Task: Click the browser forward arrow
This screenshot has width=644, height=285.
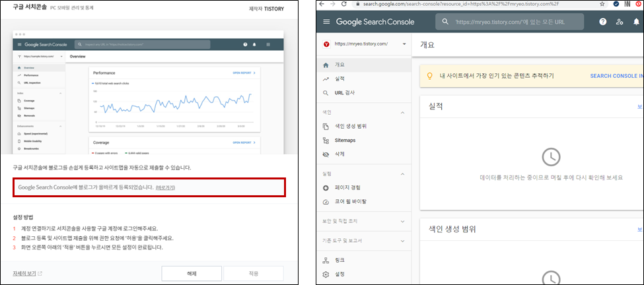Action: (332, 4)
